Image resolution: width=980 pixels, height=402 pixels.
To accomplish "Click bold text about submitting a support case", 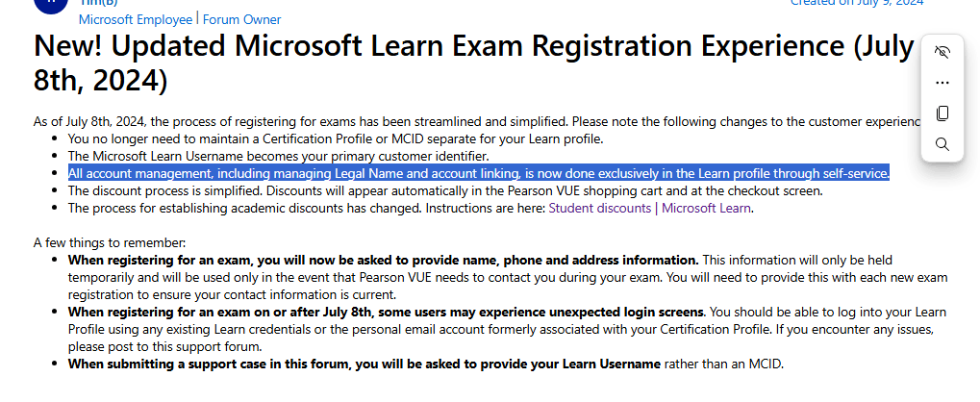I will click(x=364, y=364).
